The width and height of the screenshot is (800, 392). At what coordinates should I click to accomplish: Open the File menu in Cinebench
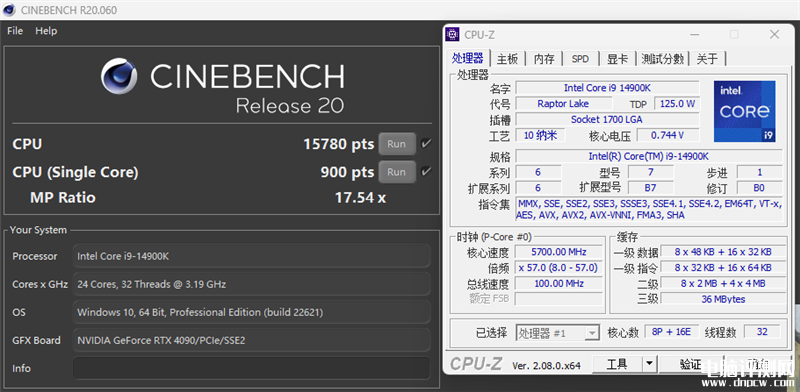[15, 31]
